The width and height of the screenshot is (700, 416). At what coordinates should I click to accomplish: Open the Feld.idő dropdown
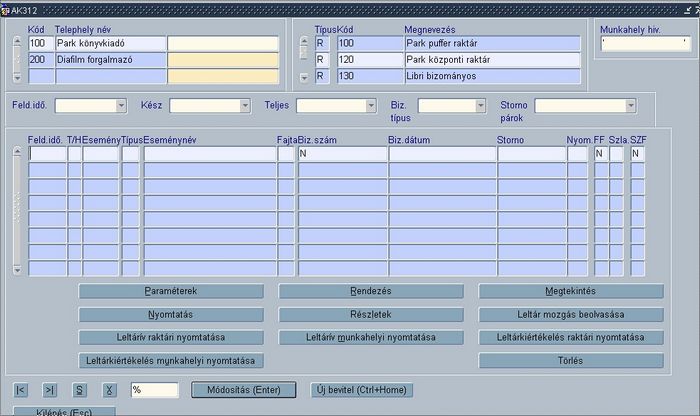point(121,106)
